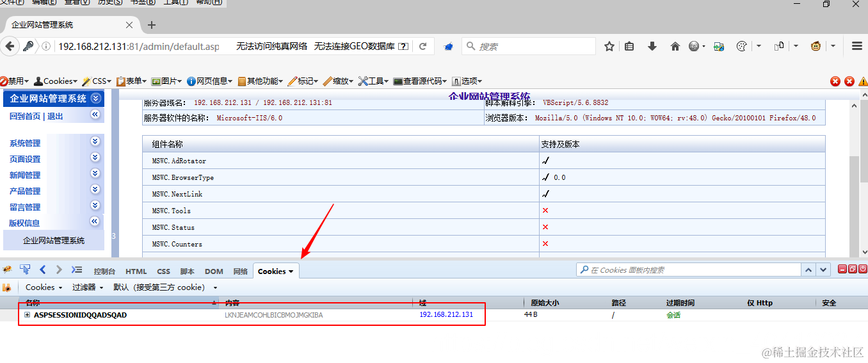Open the 默认 (接受第三方 cookie) dropdown
Viewport: 868px width, 363px height.
(x=165, y=287)
